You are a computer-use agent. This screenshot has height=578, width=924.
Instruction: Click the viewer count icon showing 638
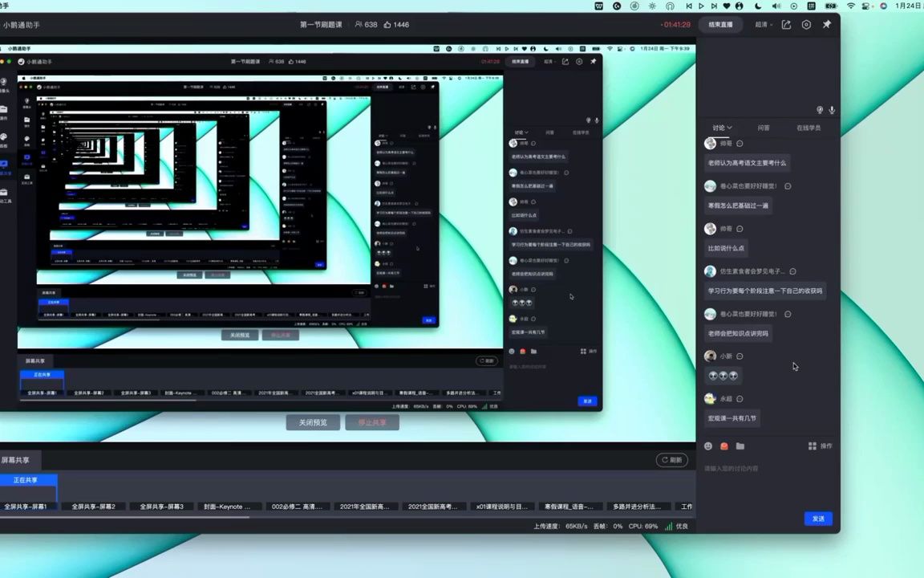pyautogui.click(x=359, y=25)
